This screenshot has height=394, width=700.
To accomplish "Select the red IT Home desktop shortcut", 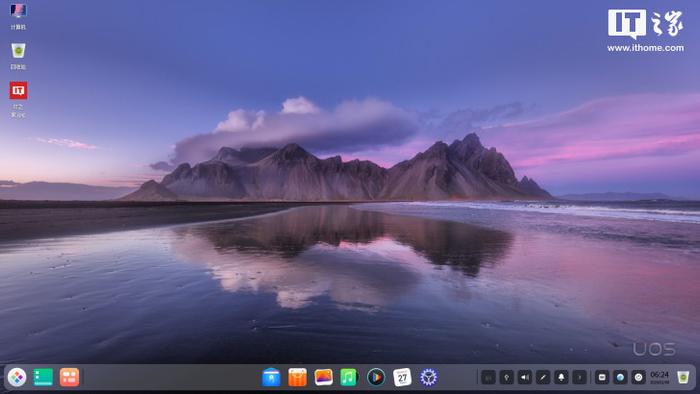I will pos(18,100).
